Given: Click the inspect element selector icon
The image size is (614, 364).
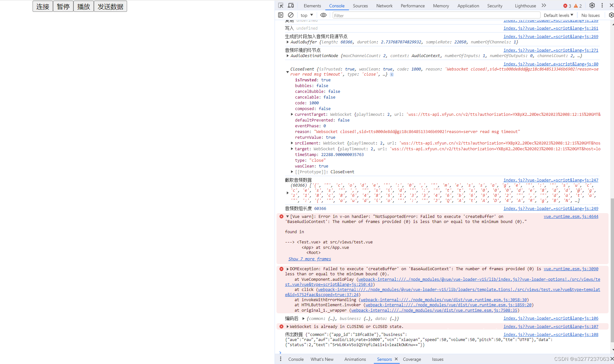Looking at the screenshot, I should click(x=281, y=5).
